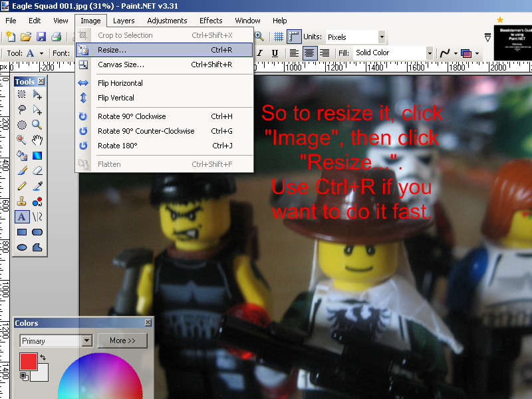The image size is (532, 399).
Task: Expand the toolbar overflow chevron
Action: click(487, 37)
